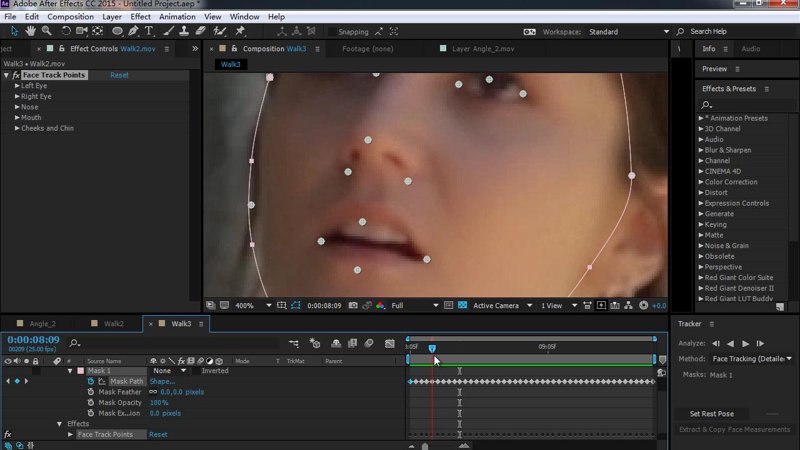Select the Selection arrow tool
The width and height of the screenshot is (800, 450).
coord(14,31)
